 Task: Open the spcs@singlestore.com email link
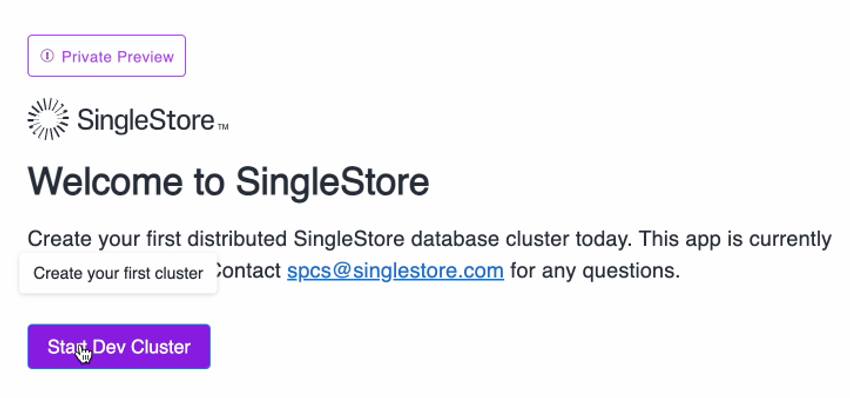(x=396, y=270)
